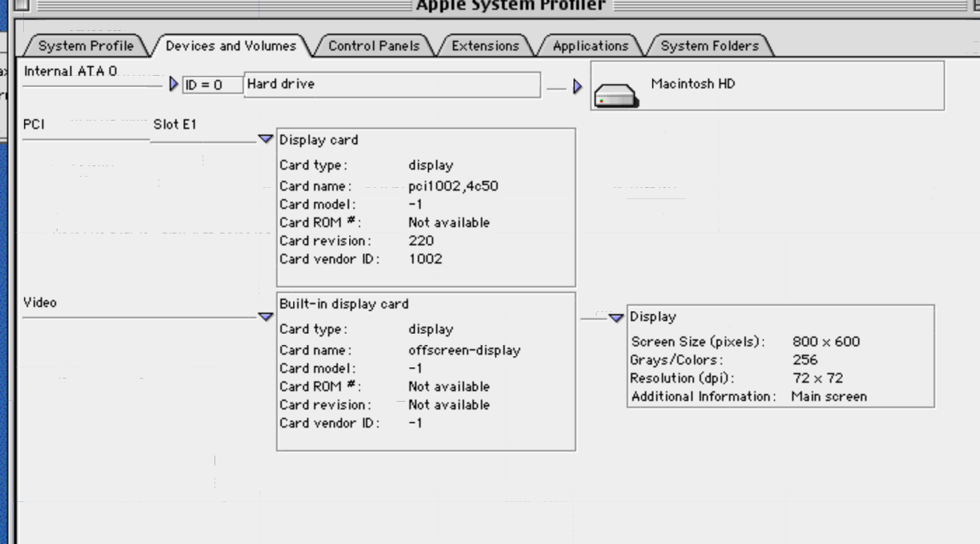Screen dimensions: 980x544
Task: Click the Macintosh HD label
Action: click(x=693, y=84)
